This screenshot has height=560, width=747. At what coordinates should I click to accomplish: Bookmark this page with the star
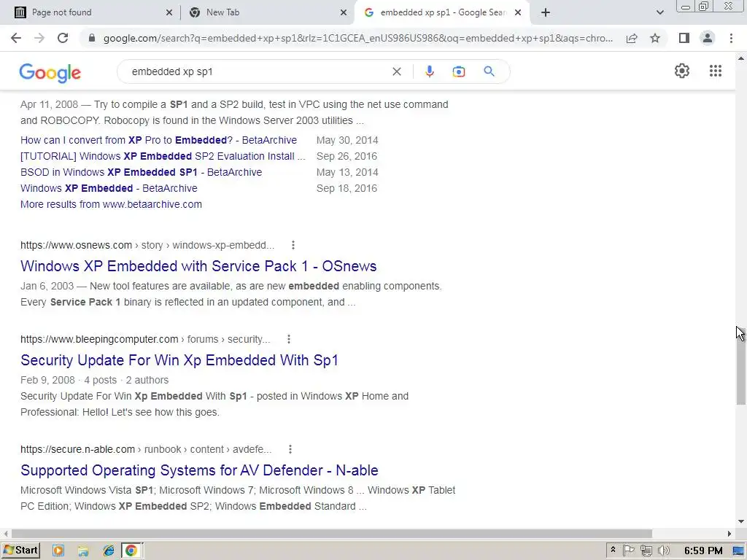(655, 38)
